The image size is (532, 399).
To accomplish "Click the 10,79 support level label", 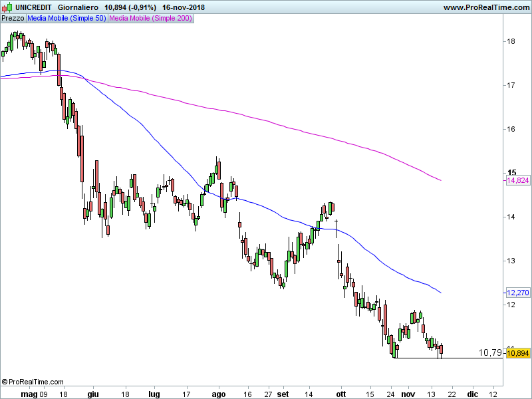I will pyautogui.click(x=490, y=352).
